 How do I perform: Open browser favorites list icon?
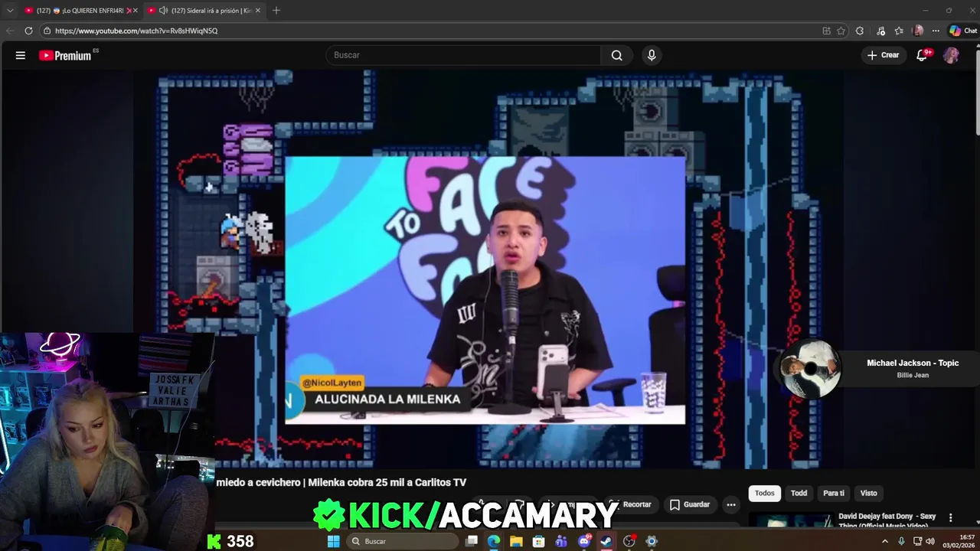[899, 31]
